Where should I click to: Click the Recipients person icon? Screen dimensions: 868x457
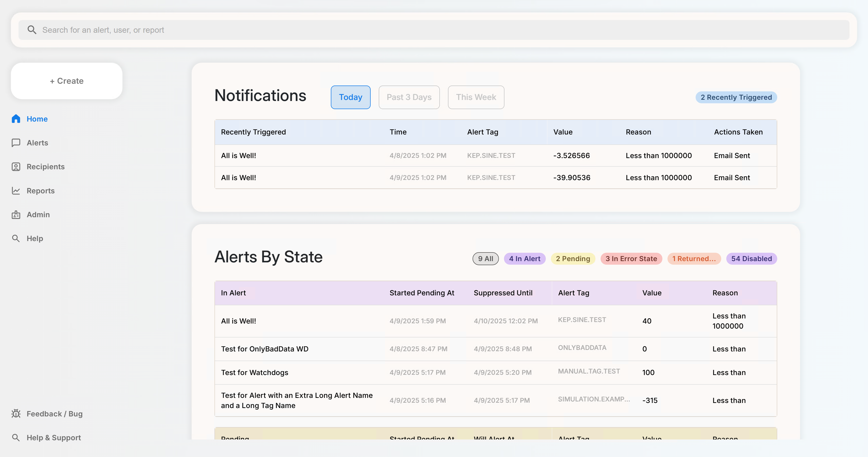pos(16,167)
